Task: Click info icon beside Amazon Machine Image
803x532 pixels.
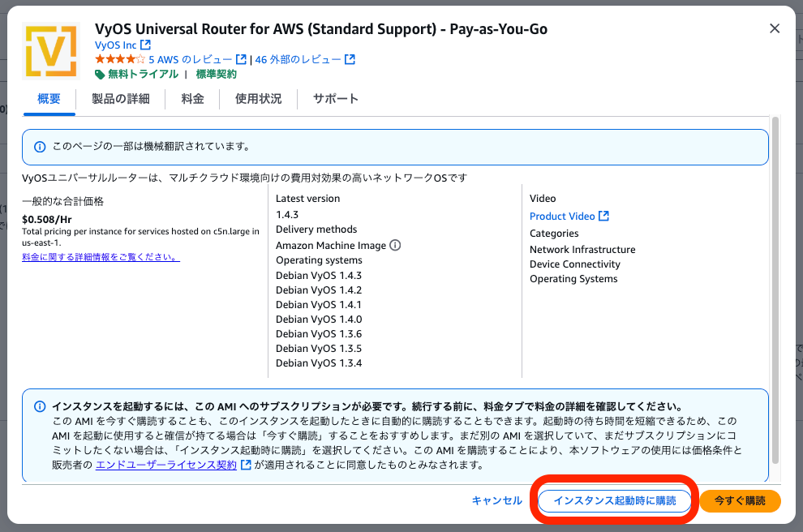Action: tap(395, 245)
